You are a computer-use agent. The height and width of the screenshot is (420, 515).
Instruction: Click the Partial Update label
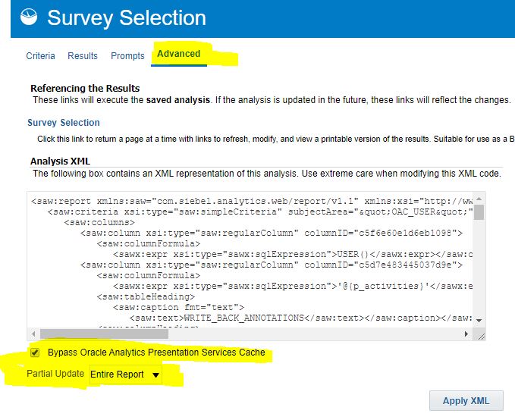(55, 375)
